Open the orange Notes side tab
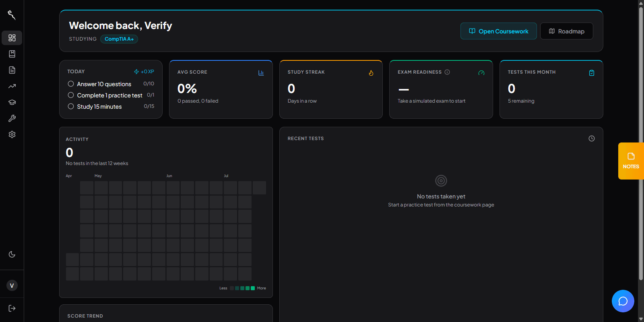The image size is (644, 322). pos(631,161)
